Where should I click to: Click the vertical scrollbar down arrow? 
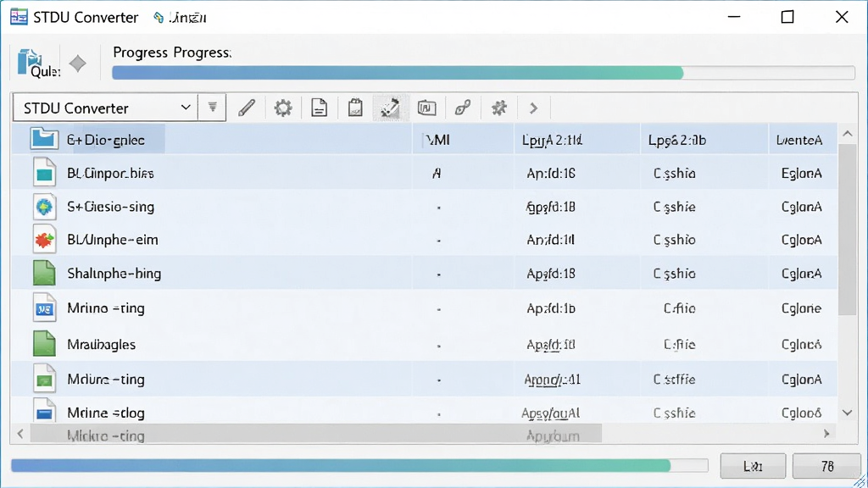coord(848,413)
